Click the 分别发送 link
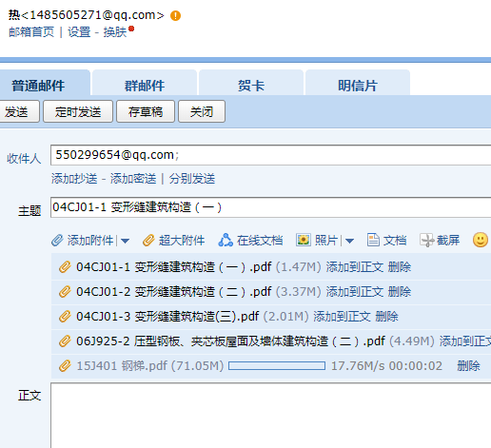The image size is (491, 448). [x=192, y=179]
